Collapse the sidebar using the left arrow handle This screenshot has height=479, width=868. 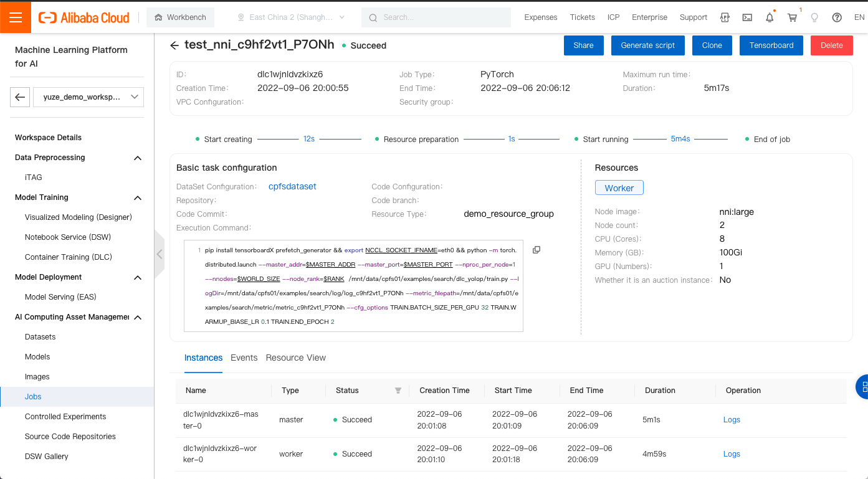point(159,254)
